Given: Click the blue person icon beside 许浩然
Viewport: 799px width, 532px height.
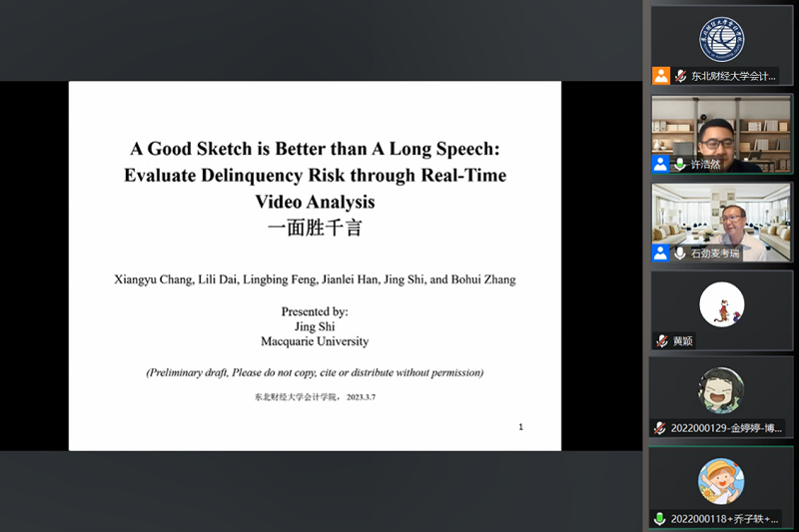Looking at the screenshot, I should coord(661,164).
